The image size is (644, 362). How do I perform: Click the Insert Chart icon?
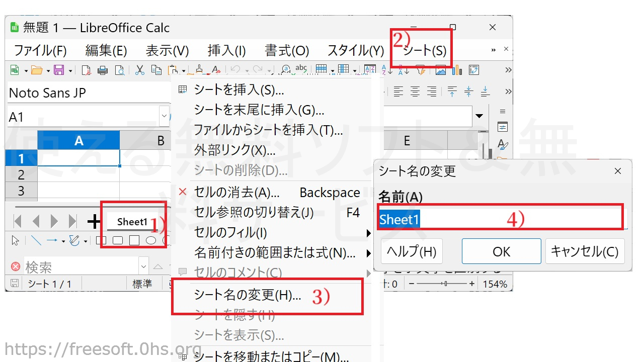tap(457, 70)
